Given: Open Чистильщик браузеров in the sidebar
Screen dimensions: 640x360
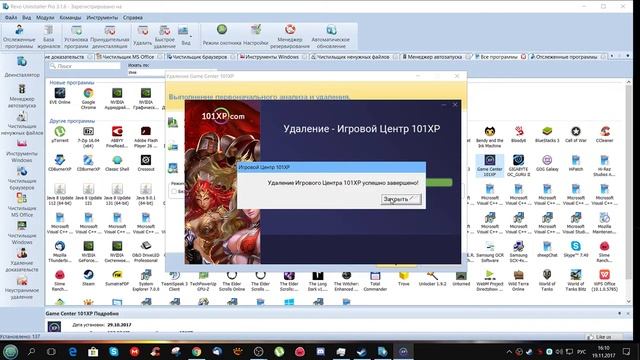Looking at the screenshot, I should click(22, 178).
